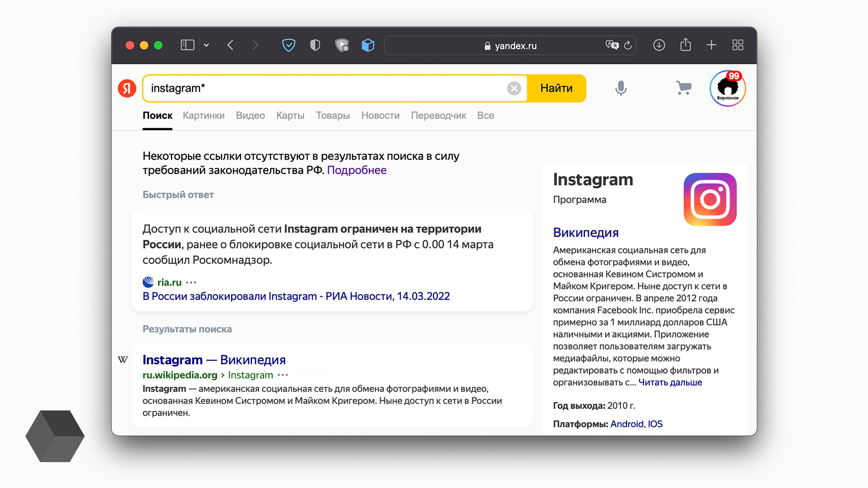Reload the page with the refresh icon
Image resolution: width=868 pixels, height=488 pixels.
[628, 45]
